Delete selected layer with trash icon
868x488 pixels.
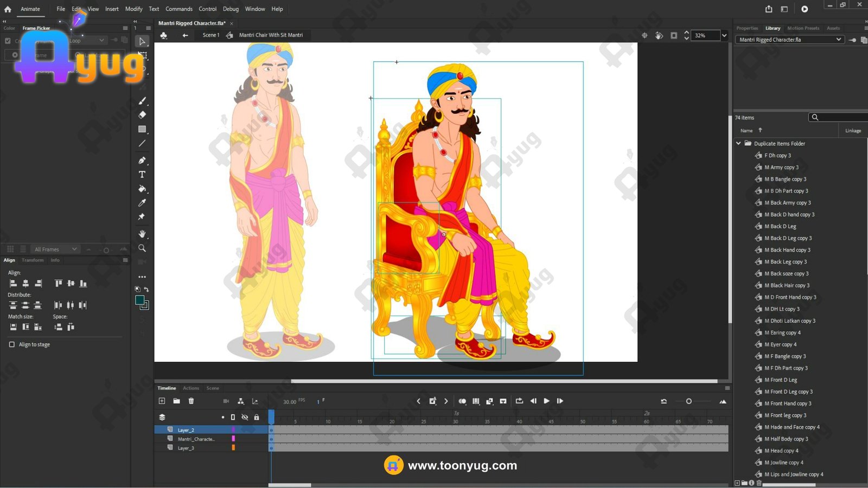point(191,401)
